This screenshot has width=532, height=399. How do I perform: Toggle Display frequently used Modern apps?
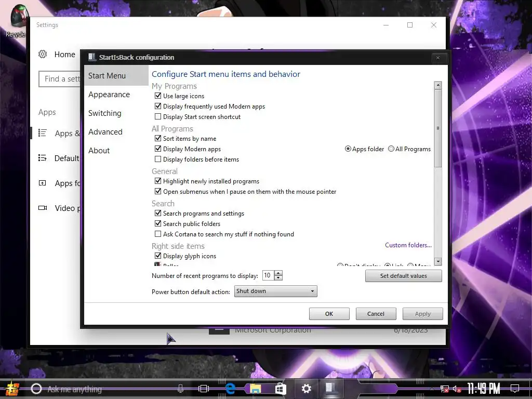tap(158, 106)
